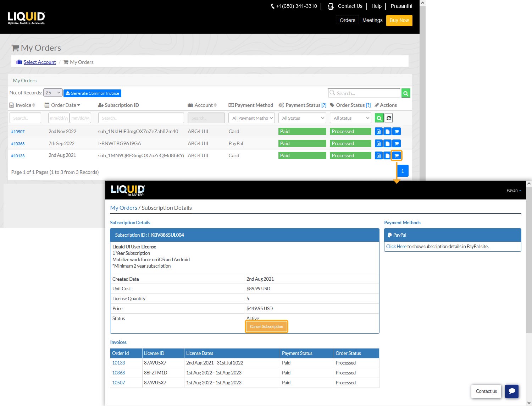View lined document icon for order #10133
The image size is (532, 406).
click(x=379, y=156)
